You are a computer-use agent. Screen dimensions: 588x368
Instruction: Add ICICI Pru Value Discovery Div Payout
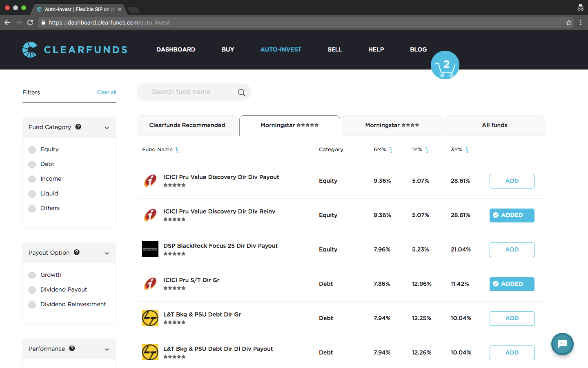(x=512, y=181)
